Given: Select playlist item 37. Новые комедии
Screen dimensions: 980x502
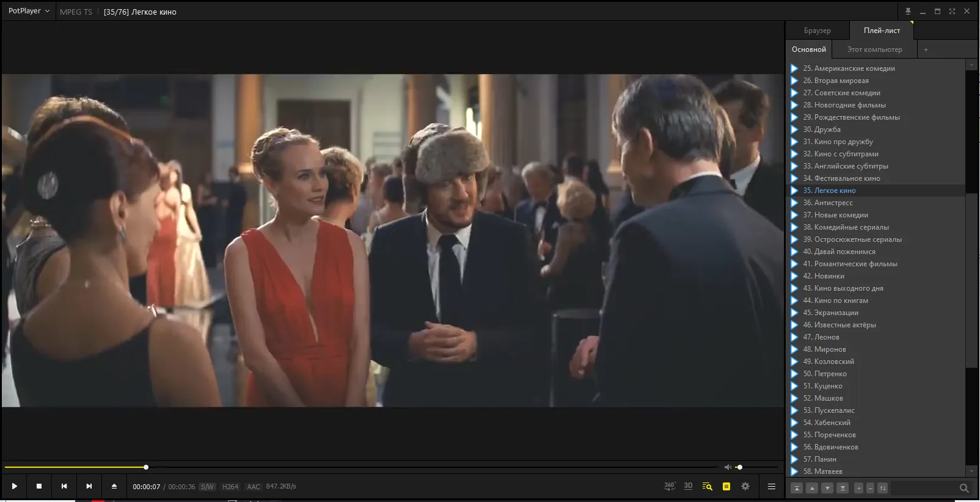Looking at the screenshot, I should pyautogui.click(x=876, y=215).
